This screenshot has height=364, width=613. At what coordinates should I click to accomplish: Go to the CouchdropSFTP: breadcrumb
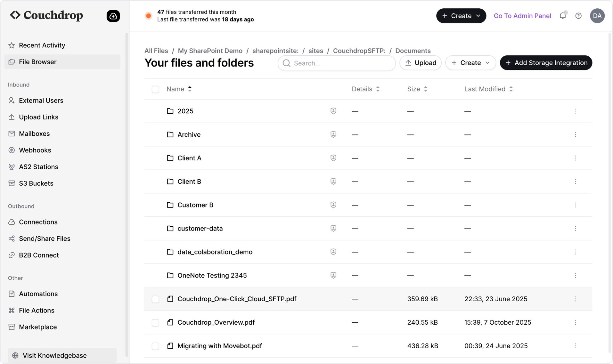(x=359, y=51)
